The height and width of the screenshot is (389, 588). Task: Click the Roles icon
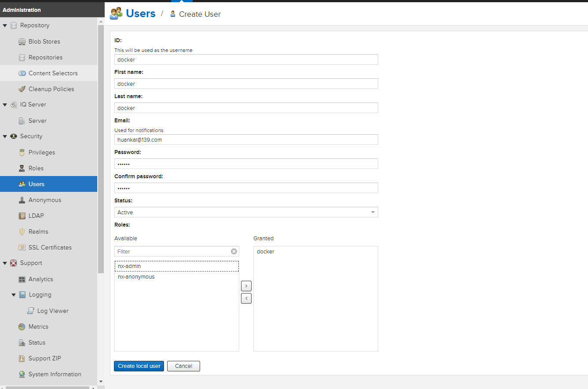click(x=22, y=168)
